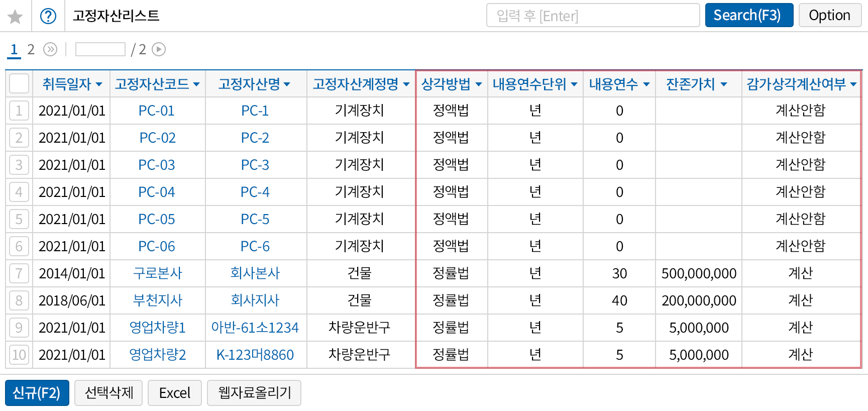The width and height of the screenshot is (868, 411).
Task: Expand the 잔존가치 column dropdown
Action: point(723,84)
